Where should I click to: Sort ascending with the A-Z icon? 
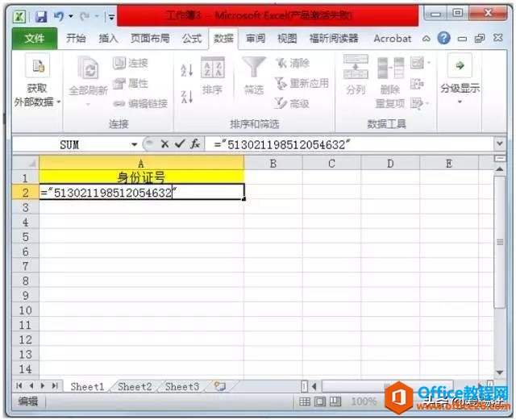tap(186, 70)
